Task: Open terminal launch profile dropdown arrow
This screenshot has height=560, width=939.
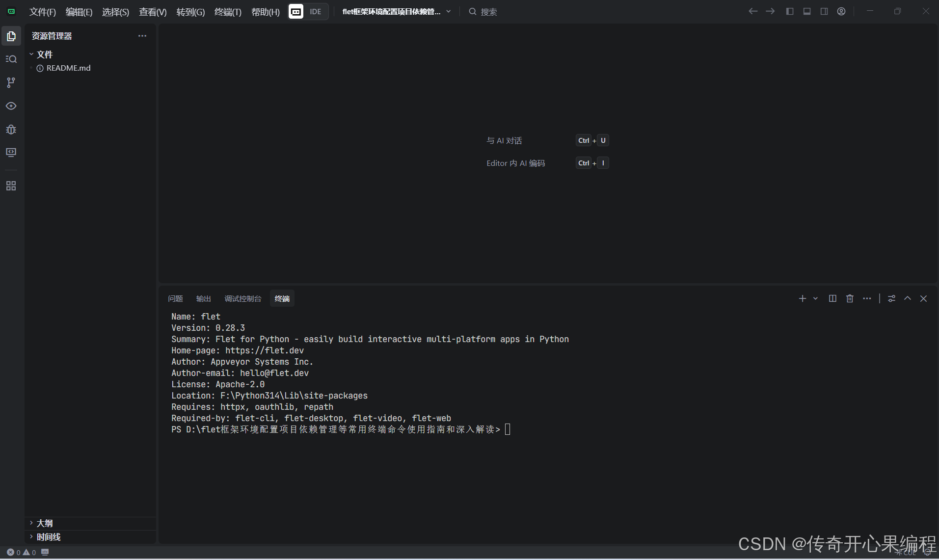Action: [815, 298]
